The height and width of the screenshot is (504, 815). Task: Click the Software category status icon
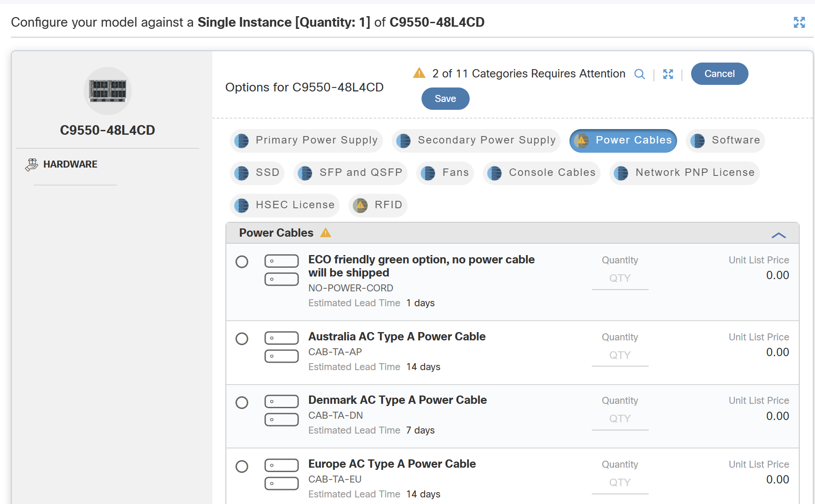coord(698,141)
